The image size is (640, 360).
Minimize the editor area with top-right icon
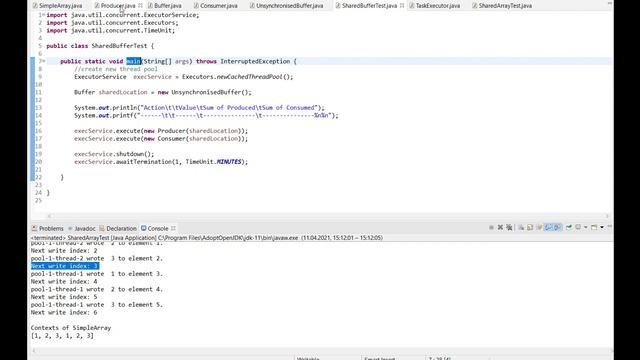610,3
